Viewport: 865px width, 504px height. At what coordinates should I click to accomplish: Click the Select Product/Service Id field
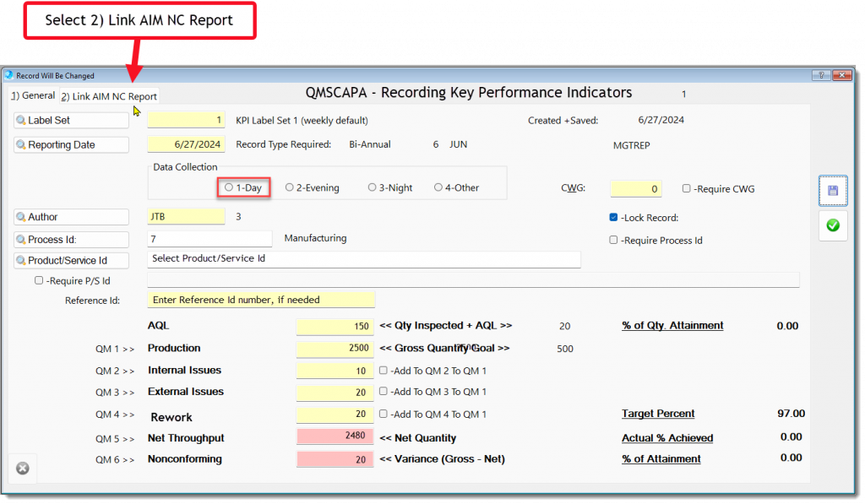coord(363,258)
